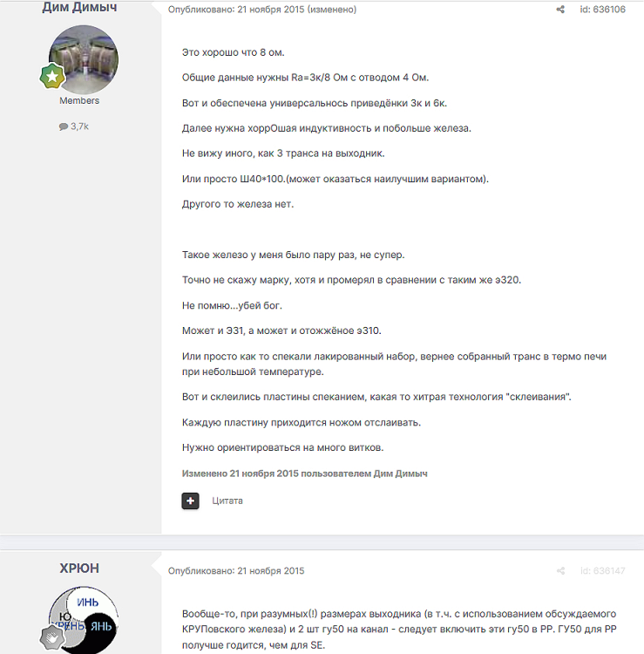The height and width of the screenshot is (654, 644).
Task: Open ХРЮН's yin-yang avatar
Action: (84, 620)
